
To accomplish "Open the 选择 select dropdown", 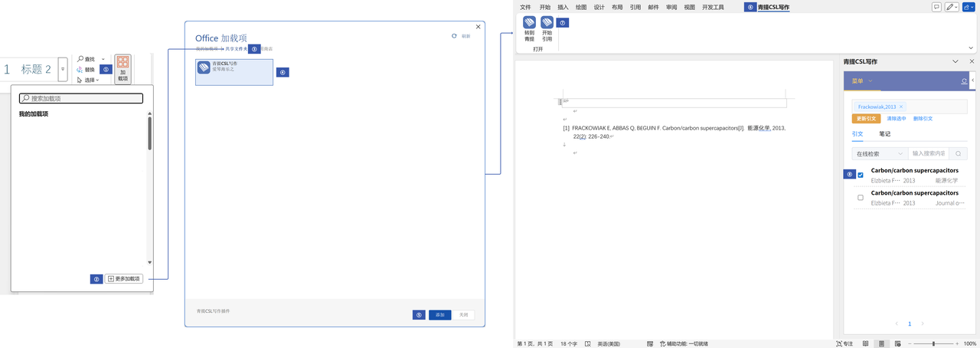I will tap(97, 80).
